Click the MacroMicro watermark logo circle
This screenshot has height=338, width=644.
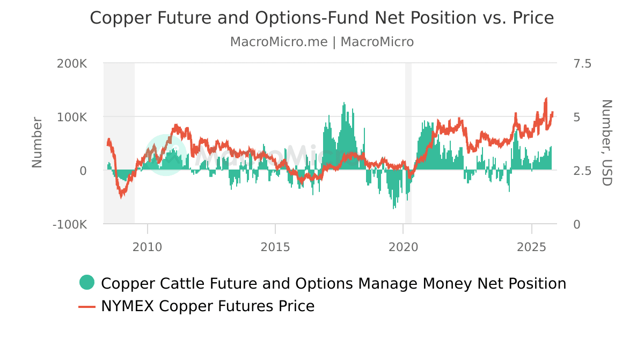click(165, 155)
